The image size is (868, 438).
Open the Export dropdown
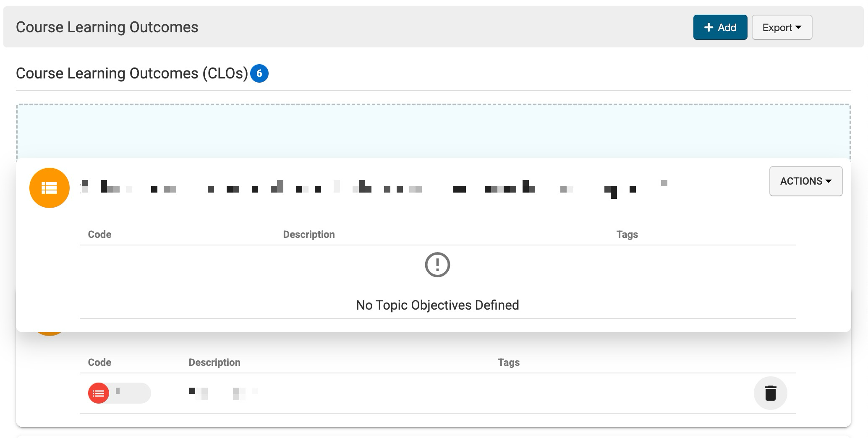tap(782, 28)
